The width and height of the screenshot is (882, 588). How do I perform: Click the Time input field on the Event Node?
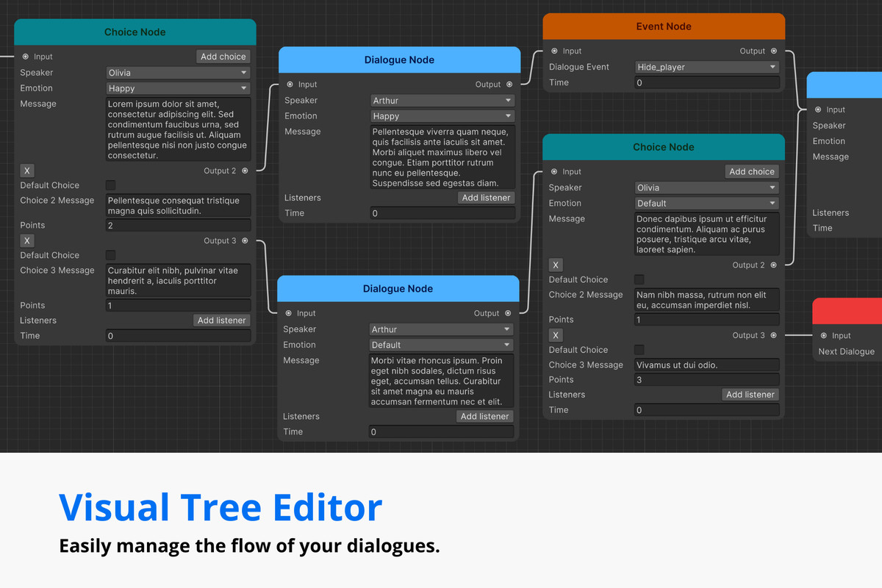[706, 82]
